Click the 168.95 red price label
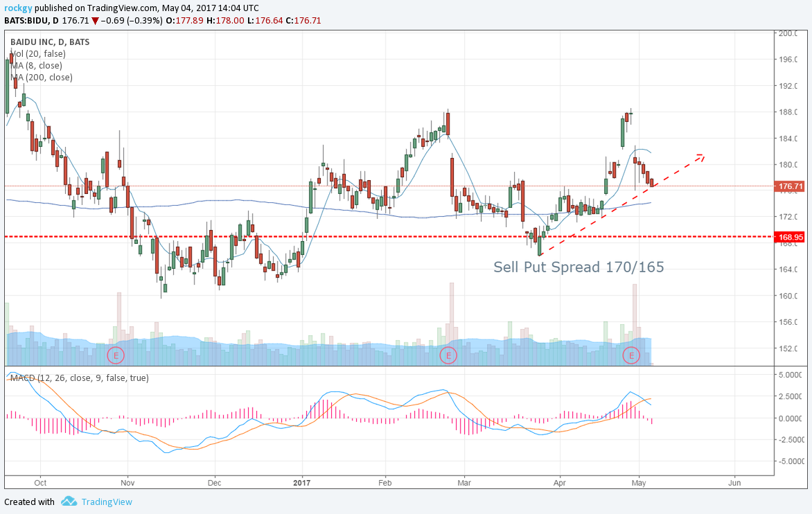The height and width of the screenshot is (514, 812). (x=791, y=237)
